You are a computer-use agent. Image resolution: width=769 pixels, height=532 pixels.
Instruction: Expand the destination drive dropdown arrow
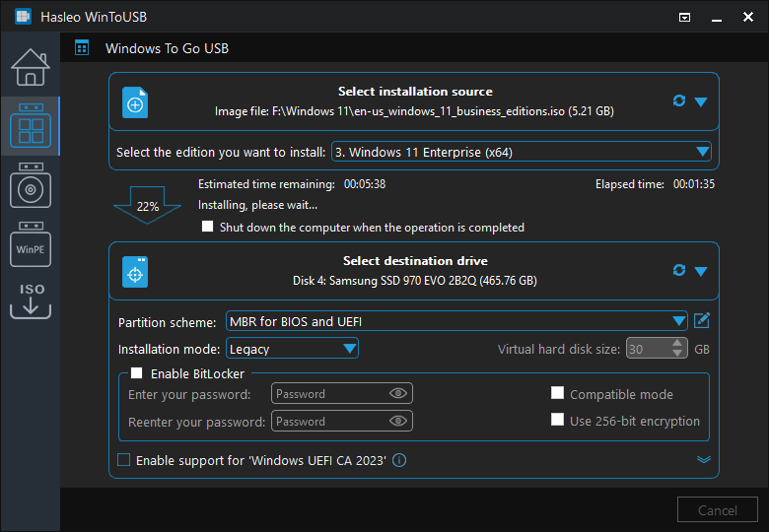pyautogui.click(x=701, y=271)
